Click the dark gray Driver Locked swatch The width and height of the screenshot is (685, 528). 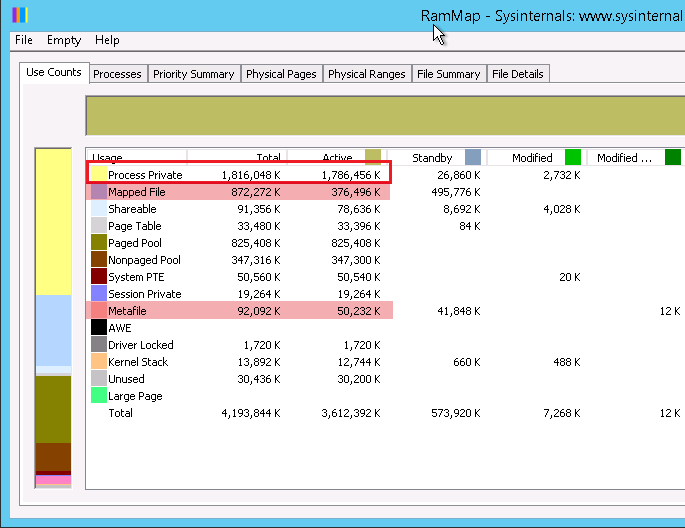tap(99, 345)
